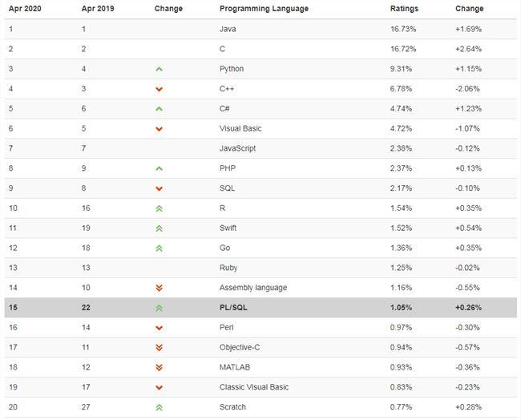This screenshot has width=521, height=420.
Task: Click the Apr 2020 column header
Action: pyautogui.click(x=24, y=9)
